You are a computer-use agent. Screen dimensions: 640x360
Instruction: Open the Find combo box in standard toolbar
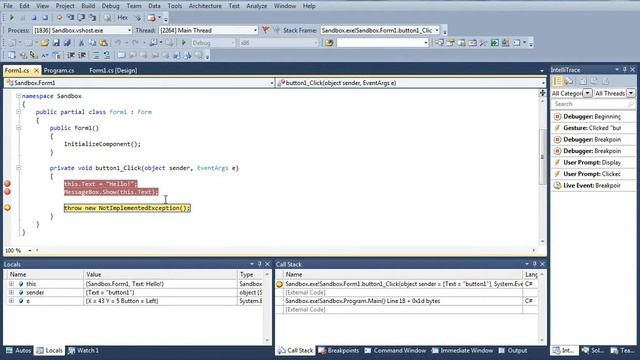click(x=426, y=43)
